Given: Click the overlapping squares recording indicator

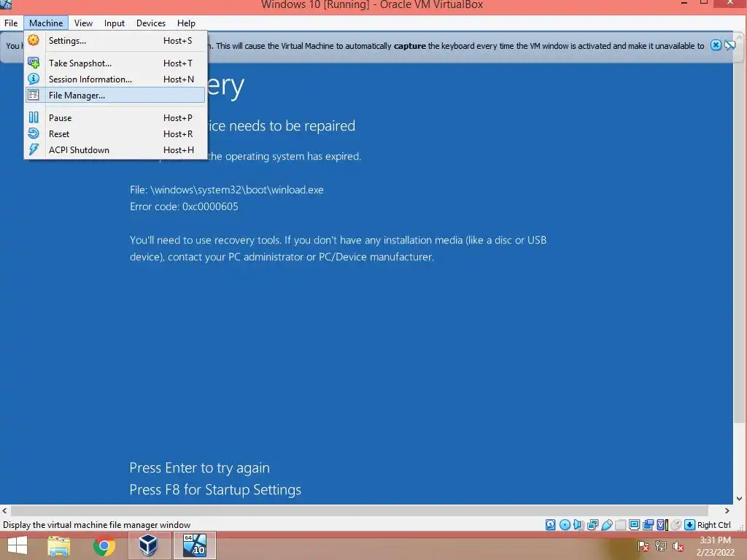Looking at the screenshot, I should (x=648, y=525).
